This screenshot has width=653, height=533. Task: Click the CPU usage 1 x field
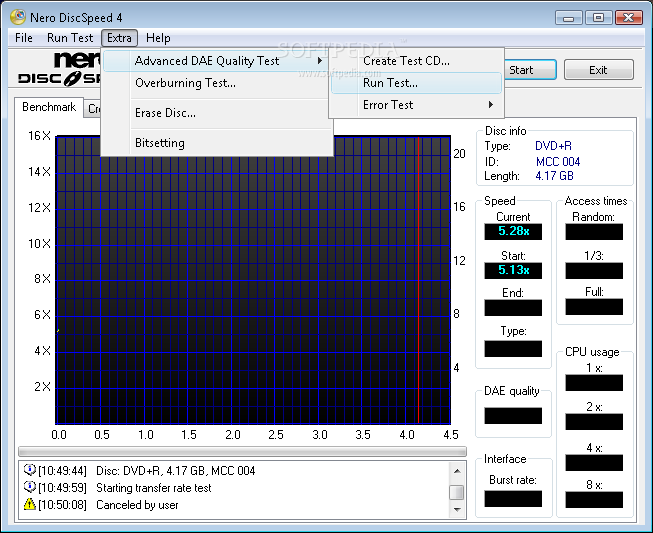(x=594, y=382)
